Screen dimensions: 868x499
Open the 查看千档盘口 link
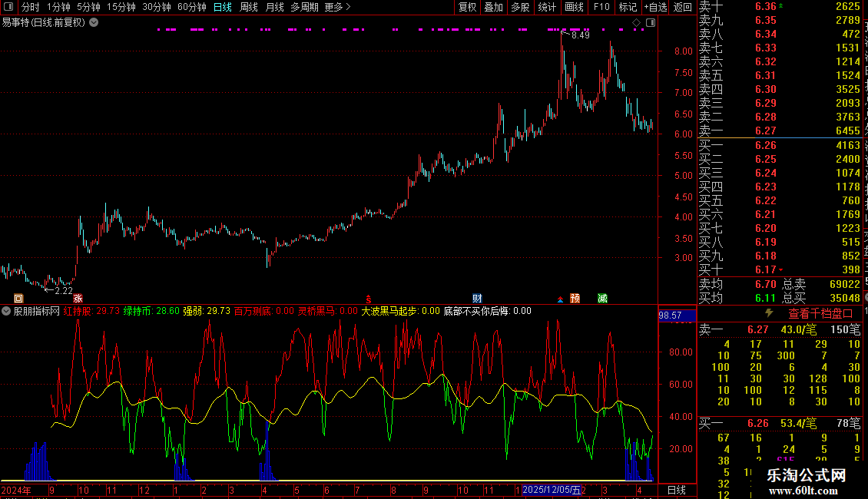tap(821, 314)
